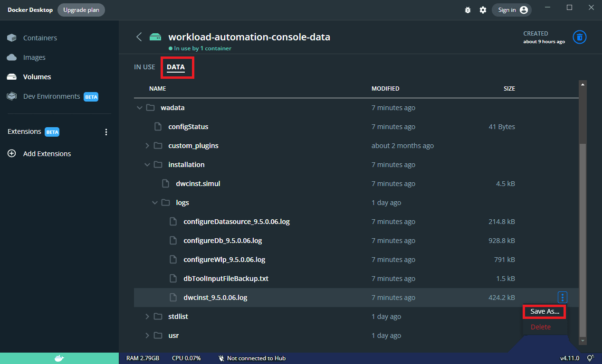
Task: Select the dbToolInputFileBackup.txt file
Action: pyautogui.click(x=226, y=279)
